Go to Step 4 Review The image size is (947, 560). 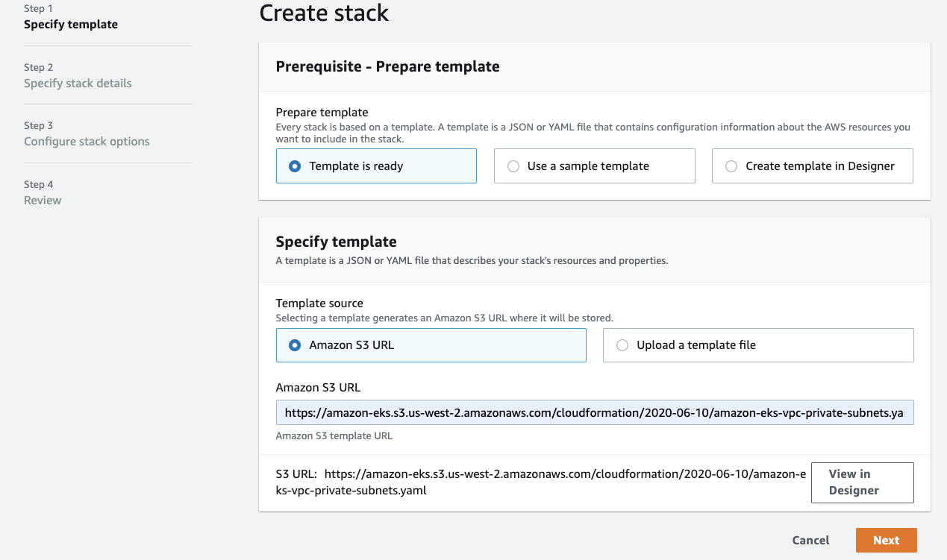click(43, 201)
